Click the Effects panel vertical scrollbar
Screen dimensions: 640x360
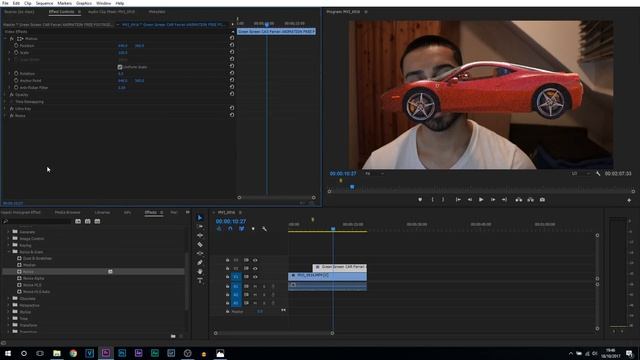point(187,282)
